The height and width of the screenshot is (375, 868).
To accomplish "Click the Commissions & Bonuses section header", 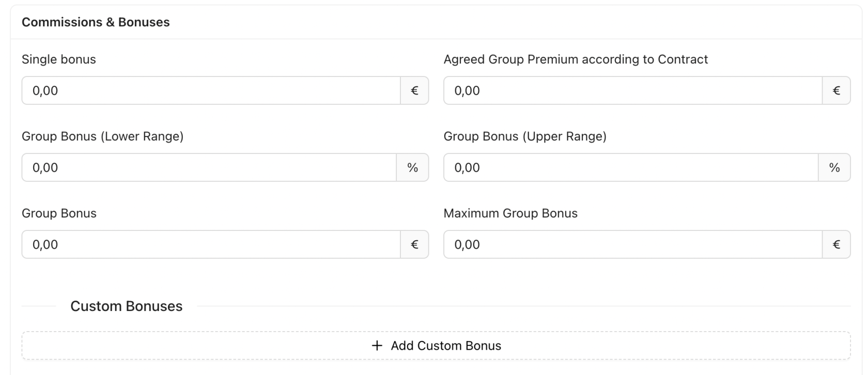I will coord(96,22).
